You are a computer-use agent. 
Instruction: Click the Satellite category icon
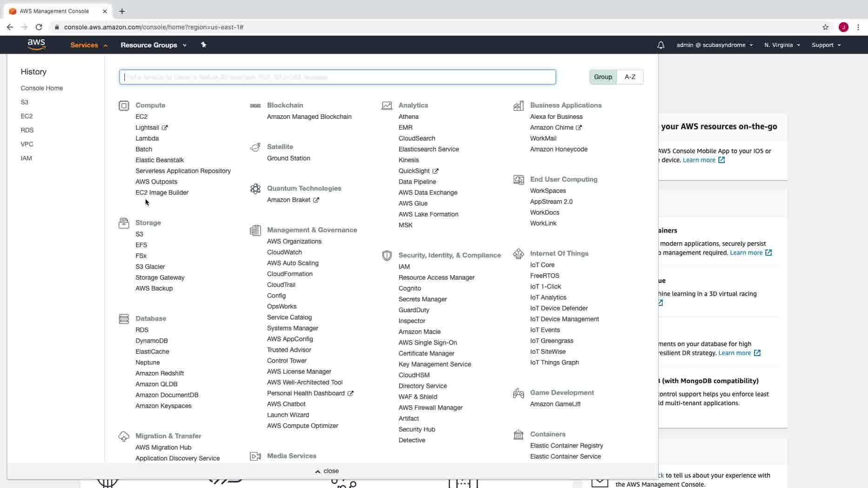tap(255, 147)
